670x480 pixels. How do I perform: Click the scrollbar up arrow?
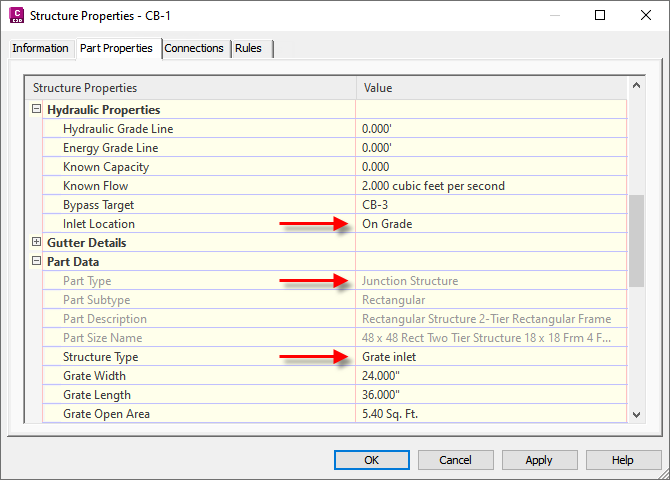636,85
